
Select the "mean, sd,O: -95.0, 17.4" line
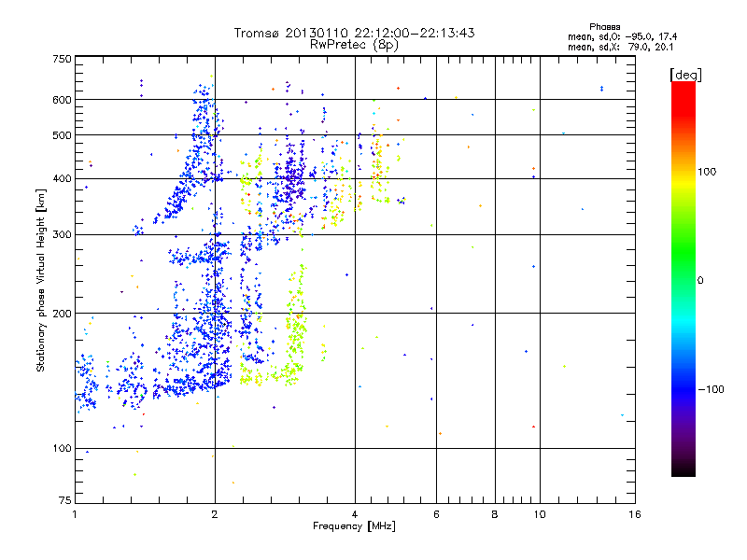click(x=622, y=36)
